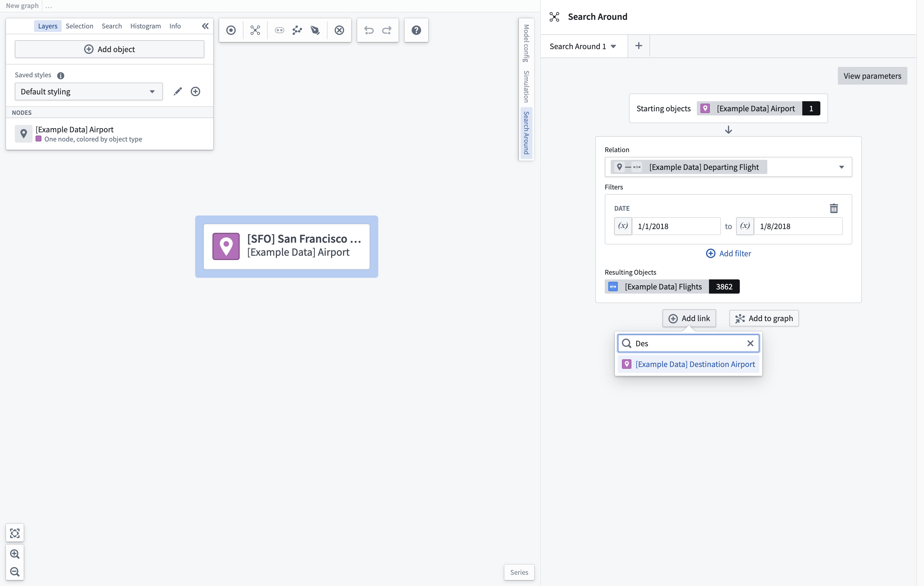
Task: Collapse the left panel with double chevron
Action: (x=205, y=26)
